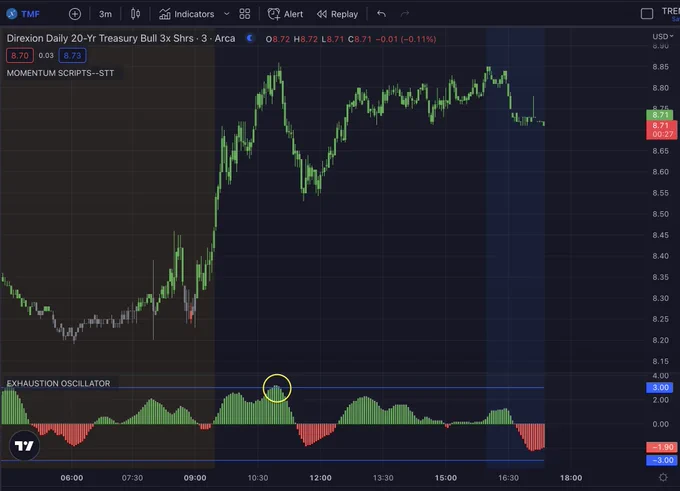Screen dimensions: 680x491
Task: Open chart settings gear on time axis
Action: [663, 477]
